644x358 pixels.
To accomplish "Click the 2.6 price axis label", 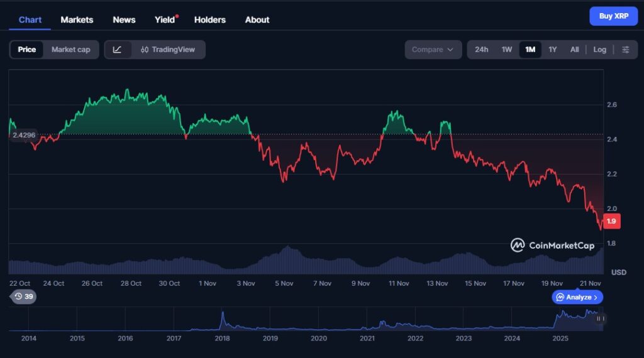I will pyautogui.click(x=612, y=104).
